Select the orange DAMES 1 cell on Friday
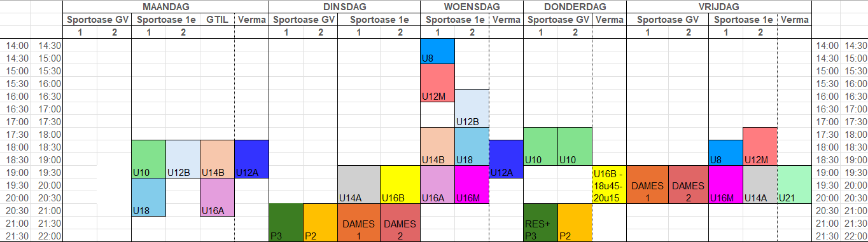This screenshot has width=868, height=242. point(647,185)
